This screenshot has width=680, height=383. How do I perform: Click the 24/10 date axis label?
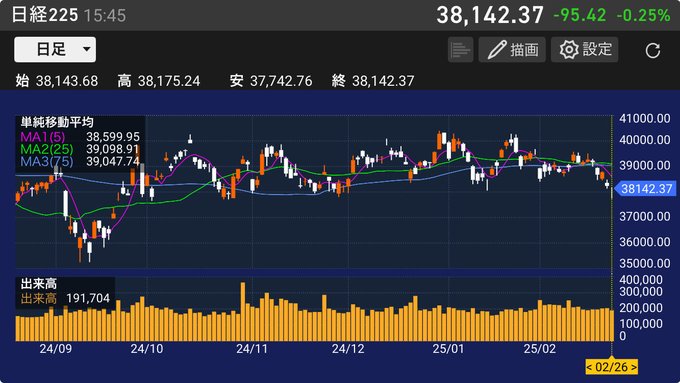(147, 349)
